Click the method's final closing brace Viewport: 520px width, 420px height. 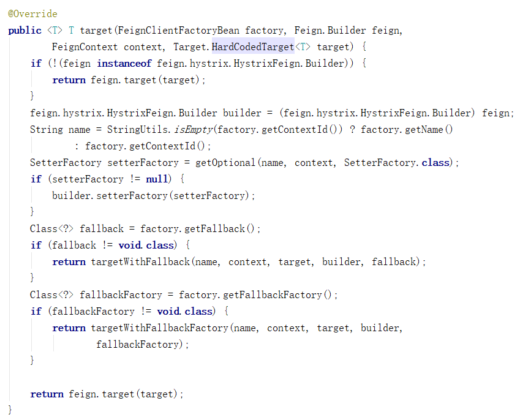(x=10, y=410)
